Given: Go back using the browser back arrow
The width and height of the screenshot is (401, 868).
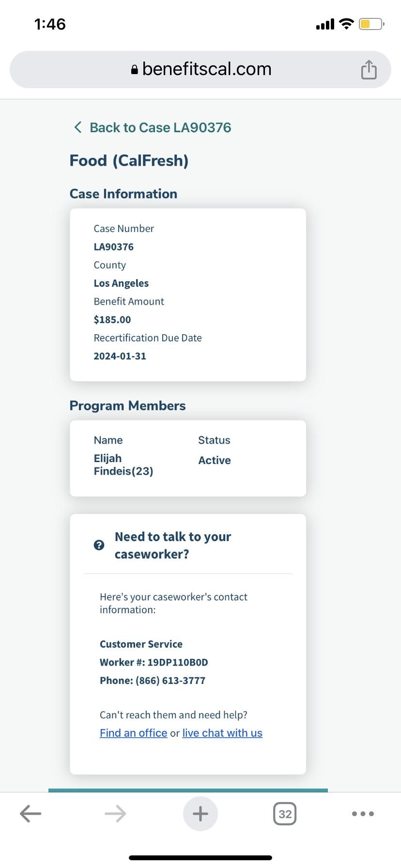Looking at the screenshot, I should [x=31, y=814].
